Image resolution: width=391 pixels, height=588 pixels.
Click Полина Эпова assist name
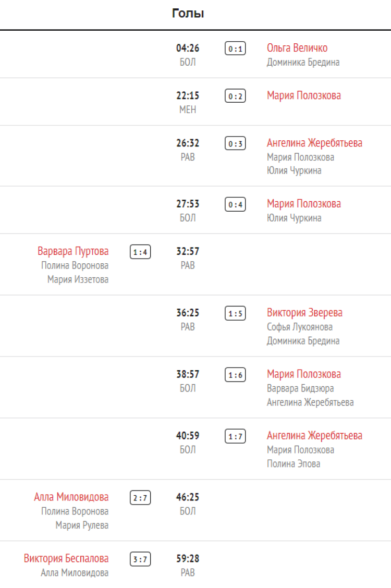[x=294, y=463]
